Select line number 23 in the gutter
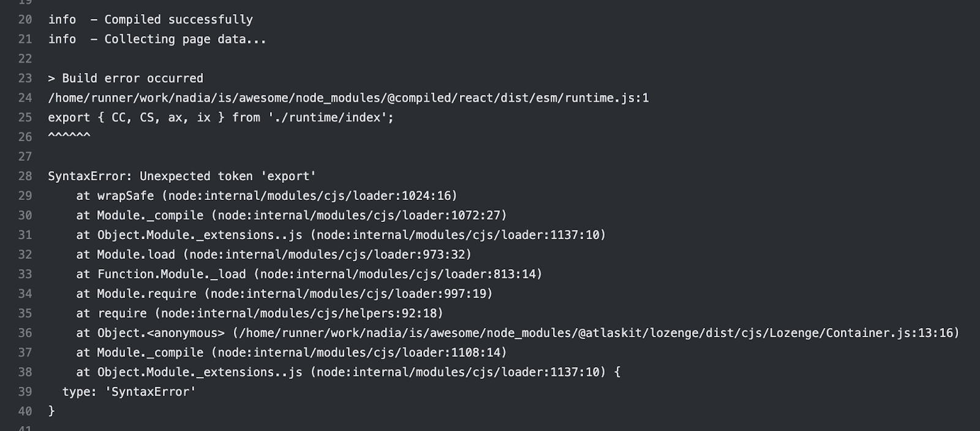Viewport: 980px width, 431px height. coord(24,78)
